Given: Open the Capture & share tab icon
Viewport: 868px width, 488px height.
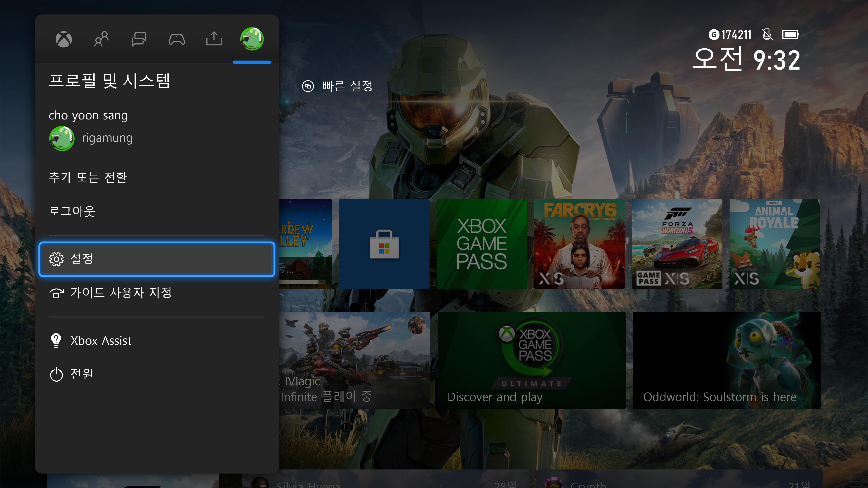Looking at the screenshot, I should click(214, 39).
